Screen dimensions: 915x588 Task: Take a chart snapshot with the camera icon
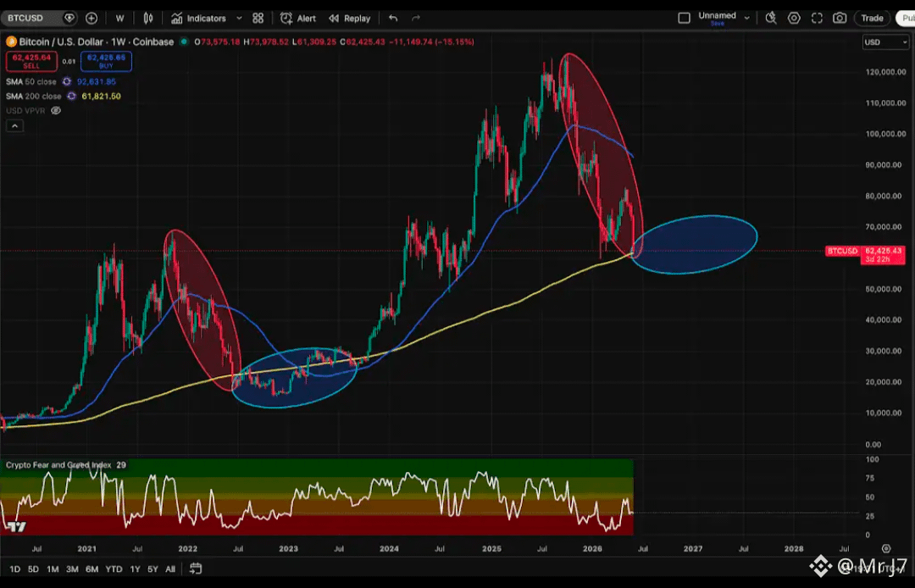839,18
